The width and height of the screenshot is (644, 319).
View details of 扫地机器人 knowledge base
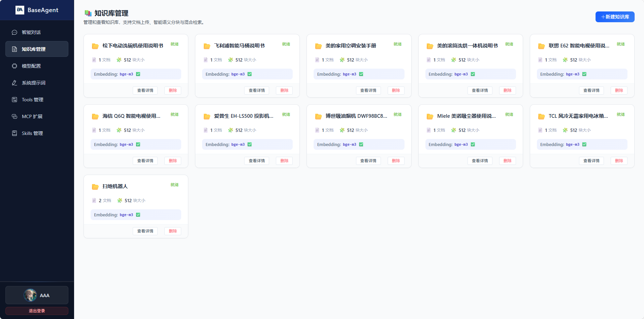145,231
